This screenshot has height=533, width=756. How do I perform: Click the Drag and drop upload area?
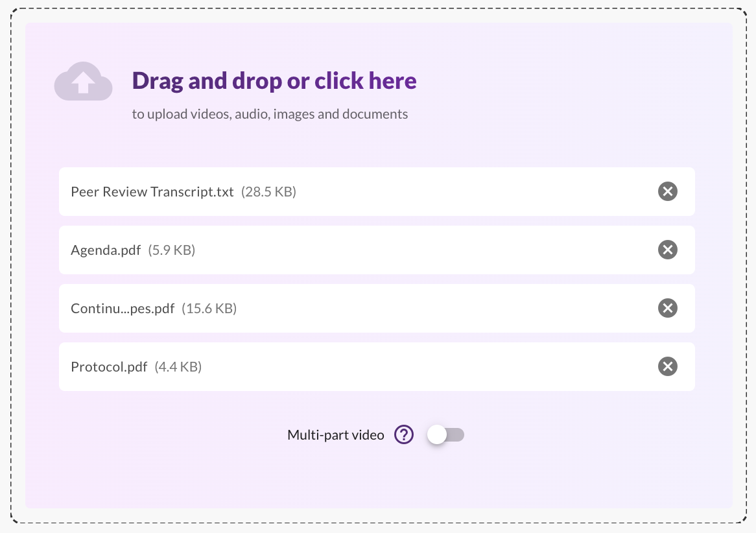click(x=274, y=80)
